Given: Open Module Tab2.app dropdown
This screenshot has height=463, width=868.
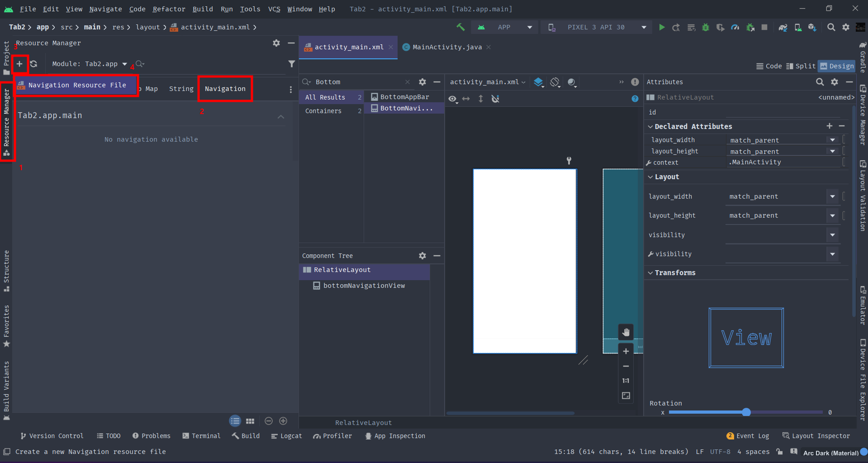Looking at the screenshot, I should coord(90,64).
